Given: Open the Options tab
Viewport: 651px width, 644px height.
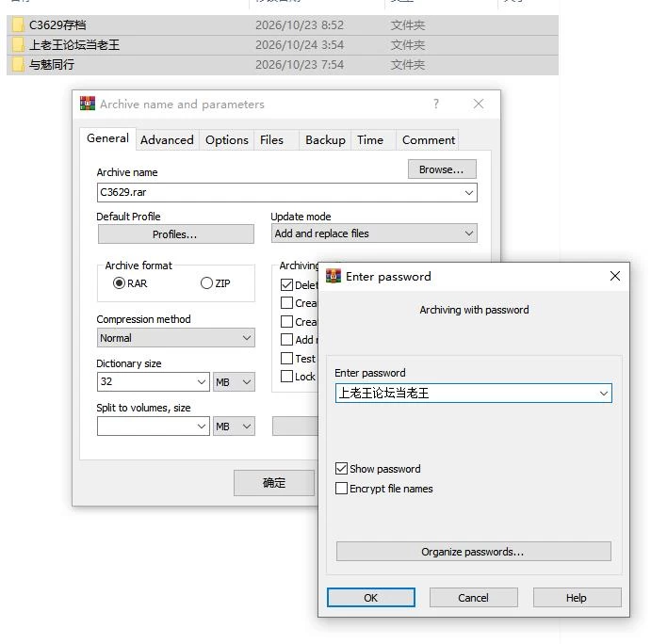Looking at the screenshot, I should (227, 140).
